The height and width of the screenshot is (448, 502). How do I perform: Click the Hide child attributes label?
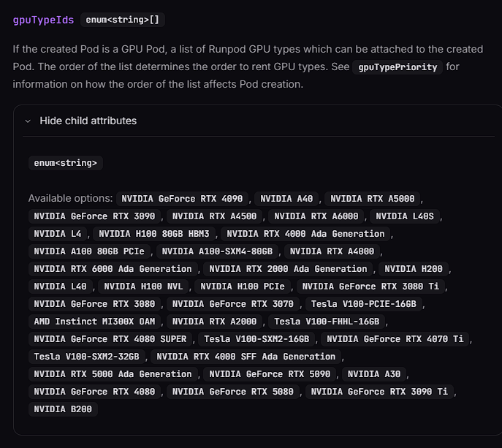click(x=88, y=121)
